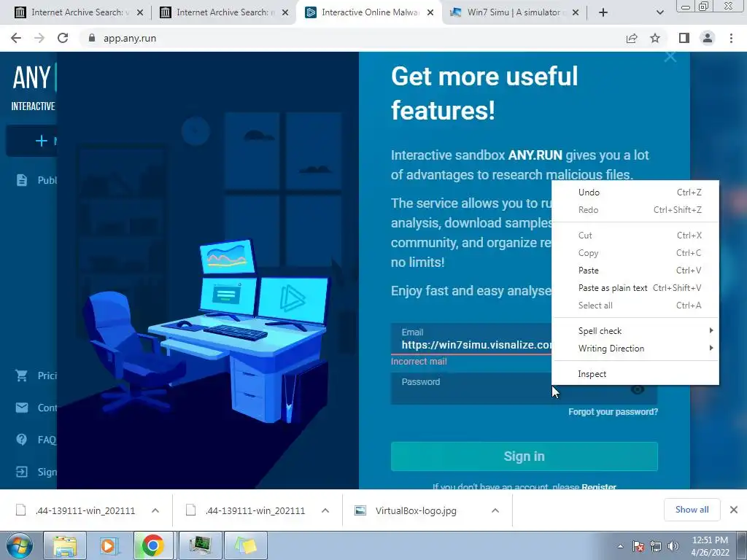Open the Contacts envelope icon in sidebar
This screenshot has width=747, height=560.
pos(21,408)
